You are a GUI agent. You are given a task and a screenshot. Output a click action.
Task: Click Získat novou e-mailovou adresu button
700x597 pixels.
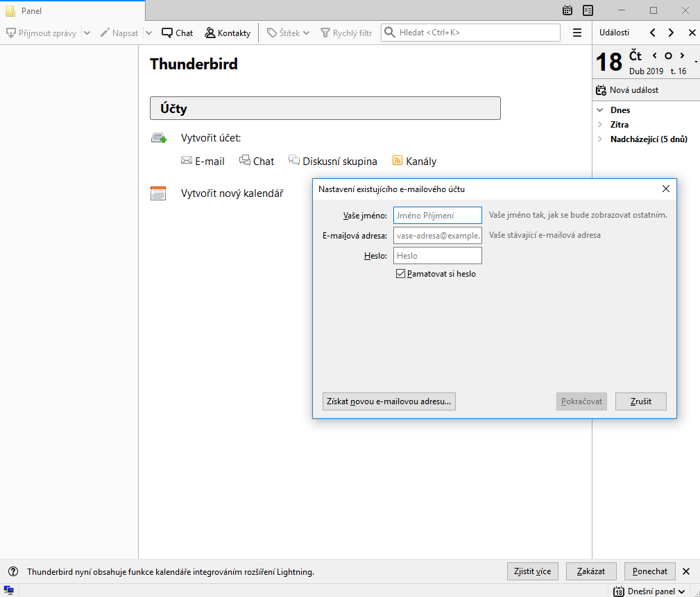pyautogui.click(x=389, y=401)
